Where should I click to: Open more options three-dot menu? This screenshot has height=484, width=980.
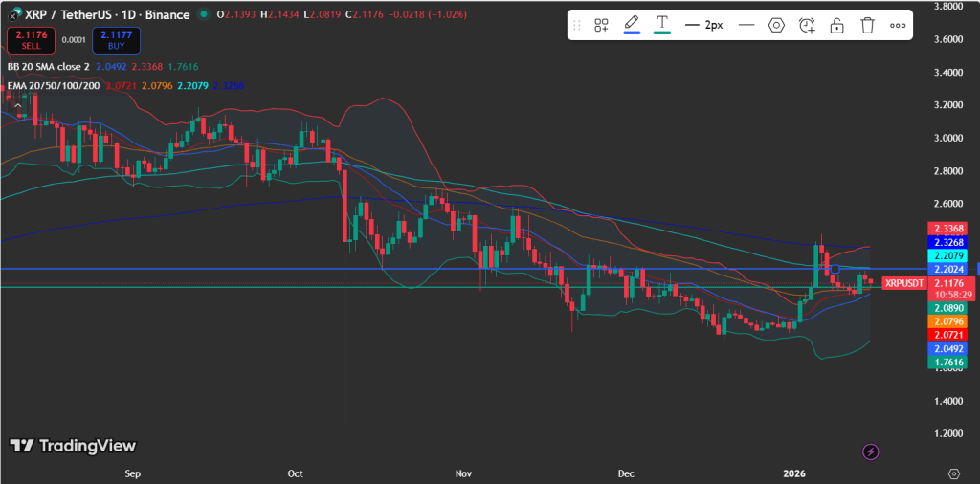coord(898,26)
